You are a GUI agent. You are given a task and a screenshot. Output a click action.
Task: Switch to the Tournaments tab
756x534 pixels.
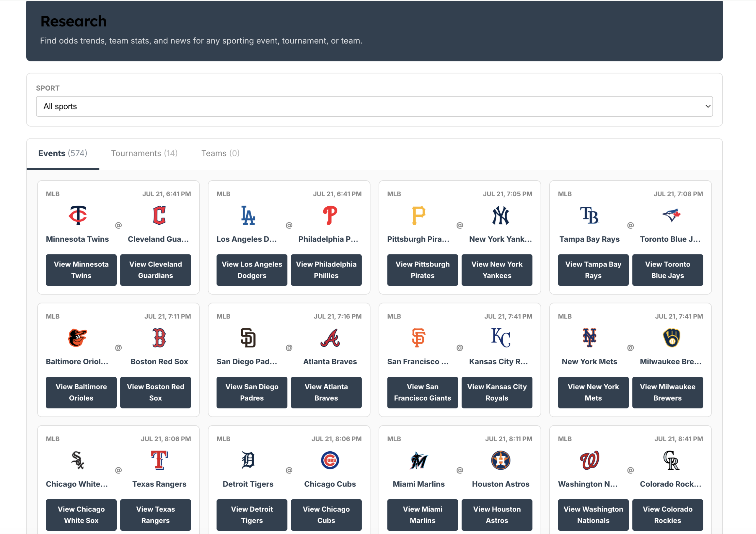pyautogui.click(x=144, y=153)
